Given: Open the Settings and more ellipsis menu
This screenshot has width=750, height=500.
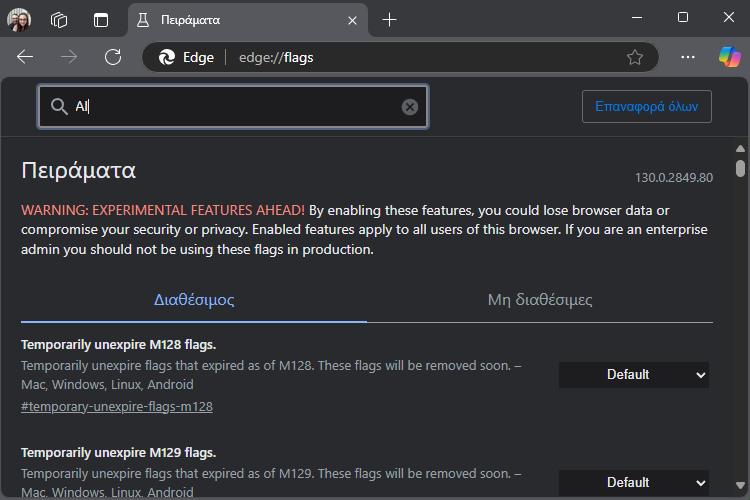Looking at the screenshot, I should pyautogui.click(x=688, y=57).
